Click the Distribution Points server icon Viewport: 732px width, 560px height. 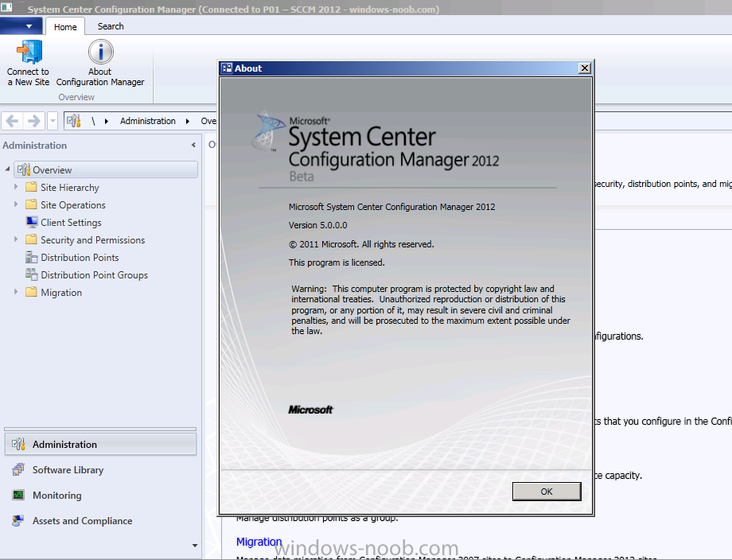point(31,257)
